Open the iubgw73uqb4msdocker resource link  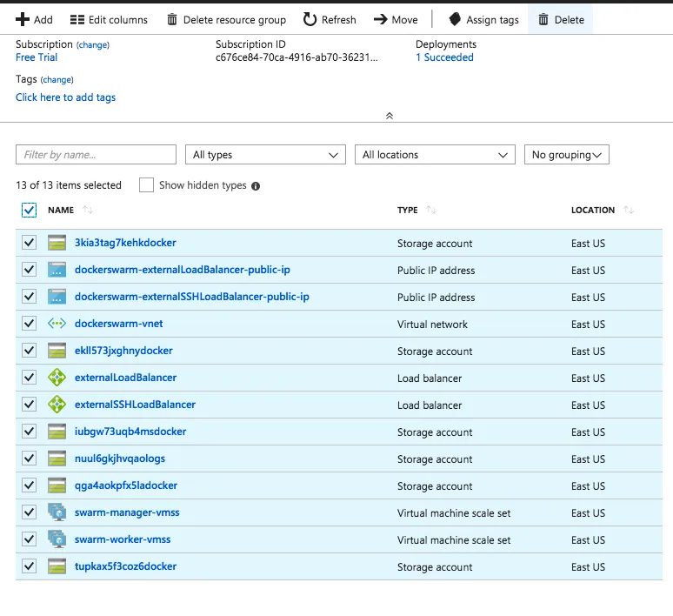(130, 432)
